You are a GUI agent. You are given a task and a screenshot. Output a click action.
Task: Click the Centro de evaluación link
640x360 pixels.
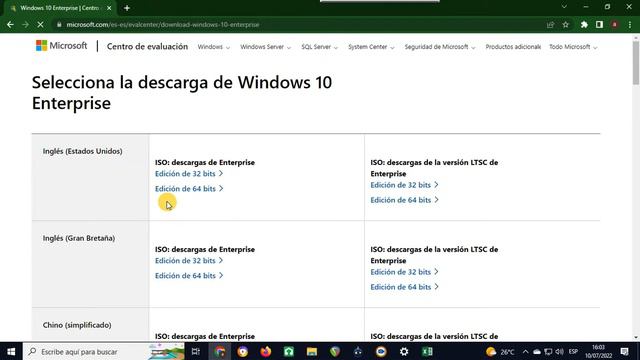coord(147,47)
